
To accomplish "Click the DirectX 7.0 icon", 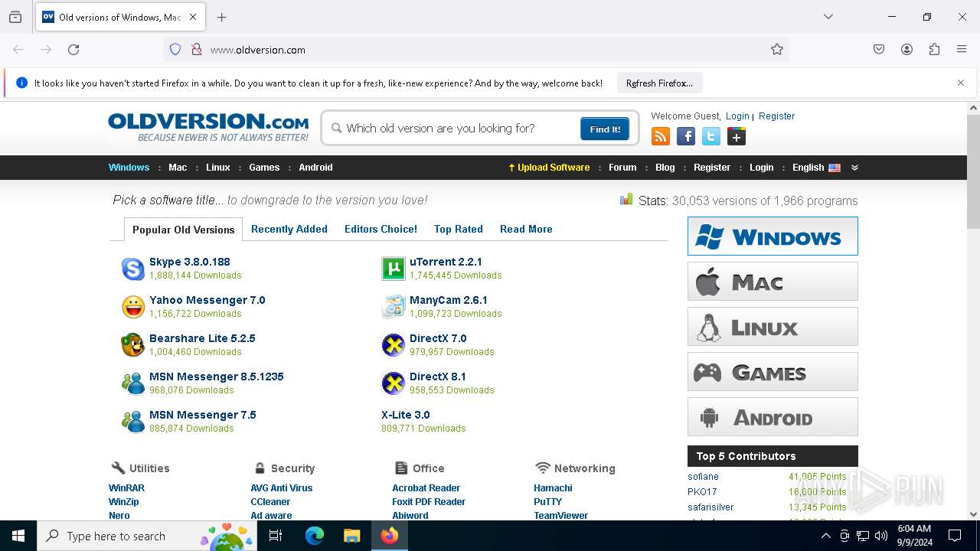I will pos(393,345).
